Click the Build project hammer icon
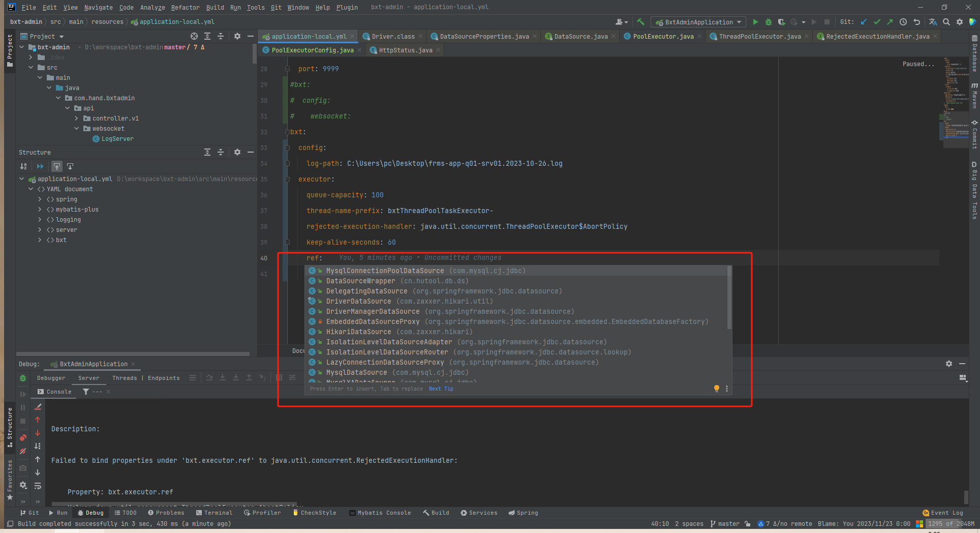 tap(640, 22)
